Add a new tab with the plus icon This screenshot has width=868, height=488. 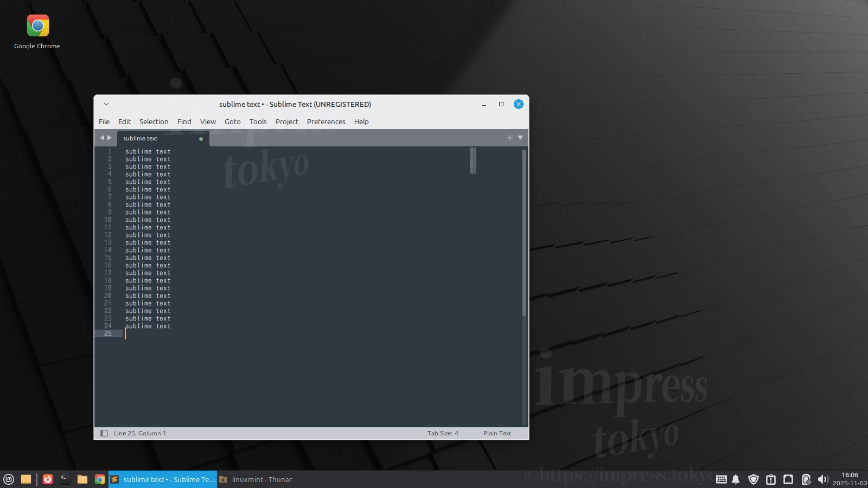(x=509, y=138)
